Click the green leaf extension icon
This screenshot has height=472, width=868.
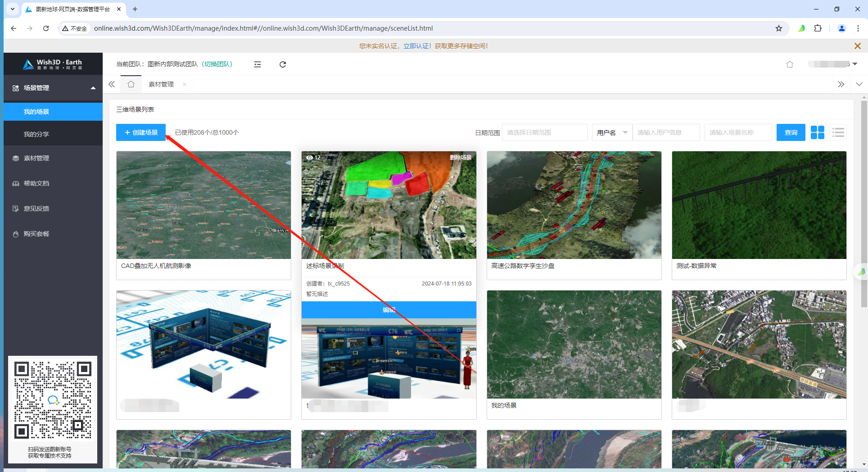pos(802,28)
